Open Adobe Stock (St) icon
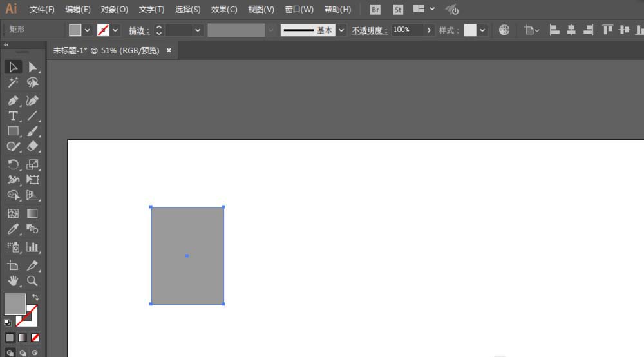 pyautogui.click(x=397, y=10)
